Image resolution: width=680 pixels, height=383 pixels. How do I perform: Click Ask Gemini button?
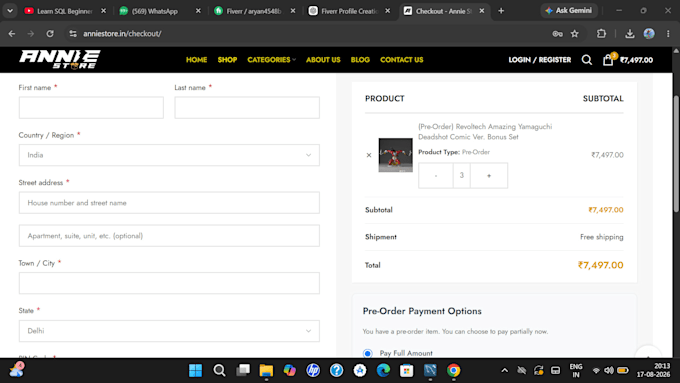(569, 10)
